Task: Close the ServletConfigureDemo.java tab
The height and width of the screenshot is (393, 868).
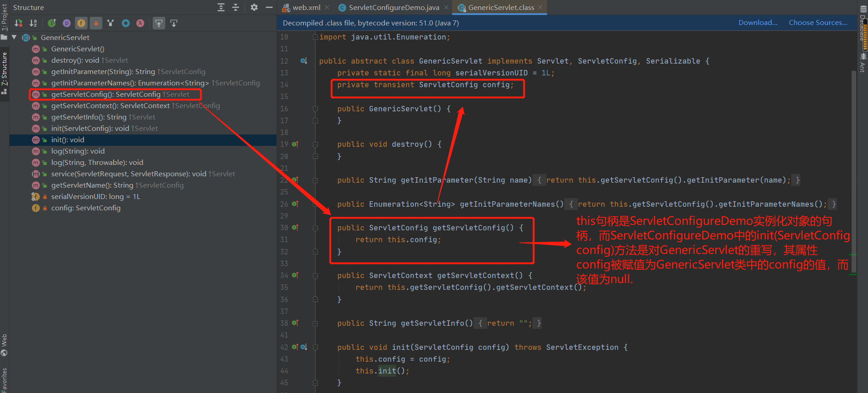Action: 446,8
